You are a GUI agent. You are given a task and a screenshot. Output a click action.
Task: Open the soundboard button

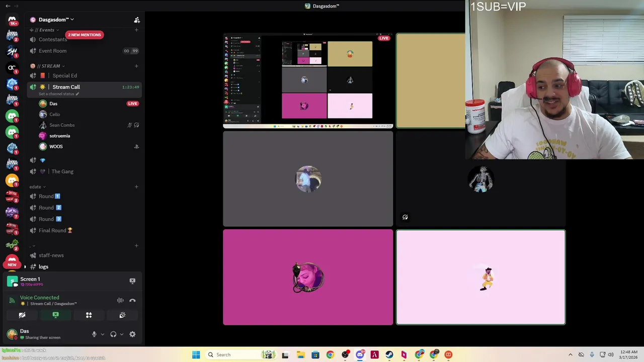[122, 315]
